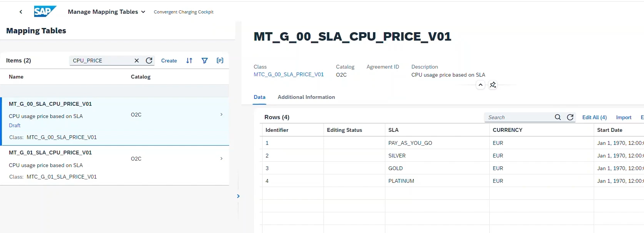This screenshot has width=644, height=233.
Task: Open filter options for mapping tables
Action: (205, 61)
